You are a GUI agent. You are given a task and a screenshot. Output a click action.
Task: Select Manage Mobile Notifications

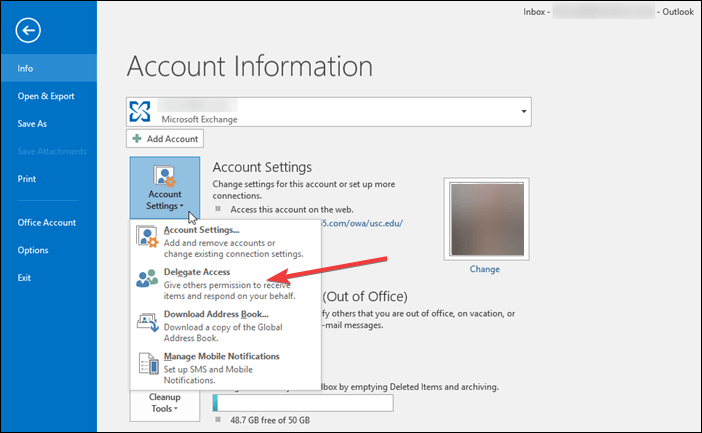click(x=226, y=368)
